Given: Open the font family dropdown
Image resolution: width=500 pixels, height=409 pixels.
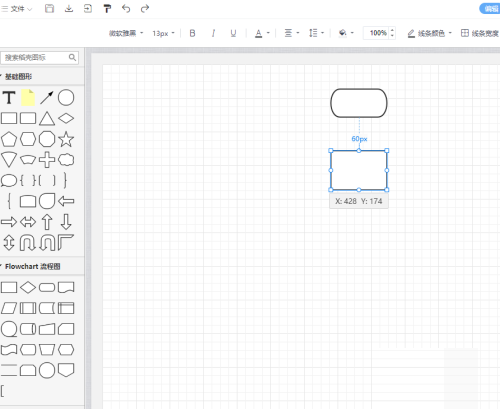Looking at the screenshot, I should pyautogui.click(x=126, y=33).
